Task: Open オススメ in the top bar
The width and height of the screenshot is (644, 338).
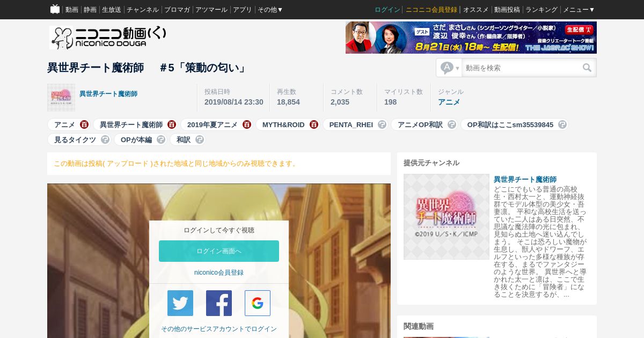Action: [476, 10]
